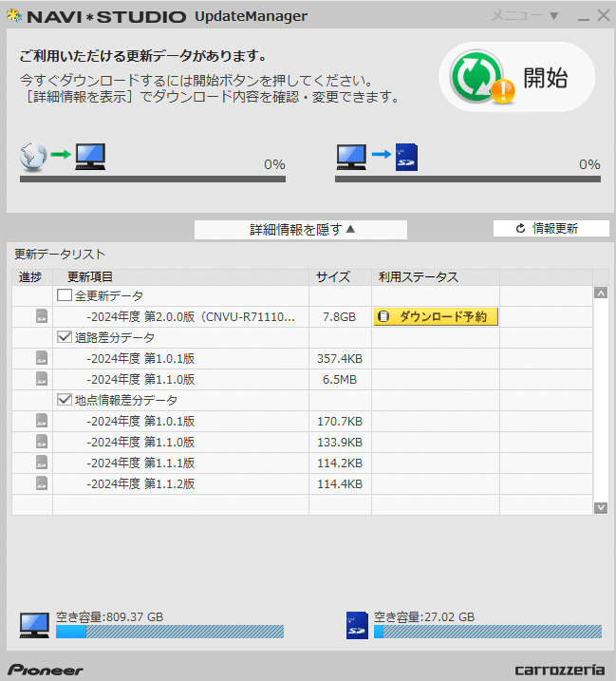Uncheck the 地点情報差分データ checkbox
Image resolution: width=616 pixels, height=681 pixels.
click(x=65, y=400)
